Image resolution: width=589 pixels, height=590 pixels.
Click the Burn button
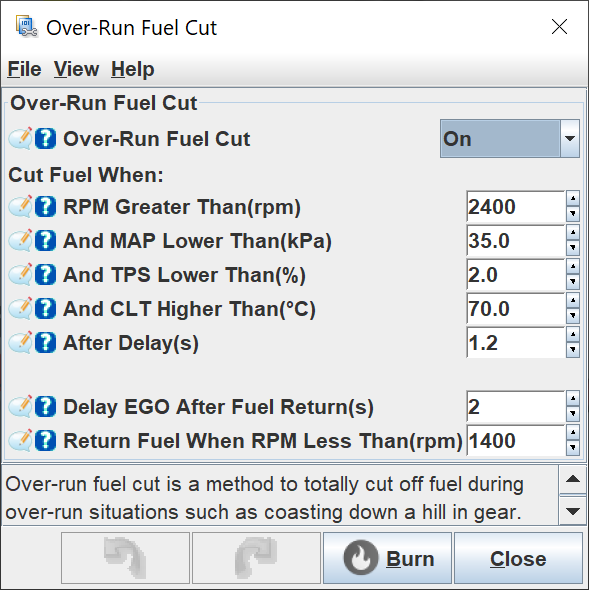click(x=387, y=558)
